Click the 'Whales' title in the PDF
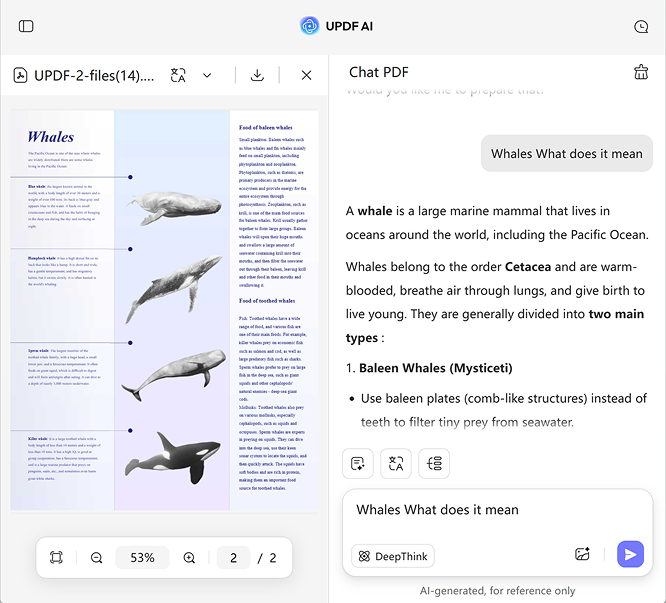The width and height of the screenshot is (666, 603). (51, 137)
